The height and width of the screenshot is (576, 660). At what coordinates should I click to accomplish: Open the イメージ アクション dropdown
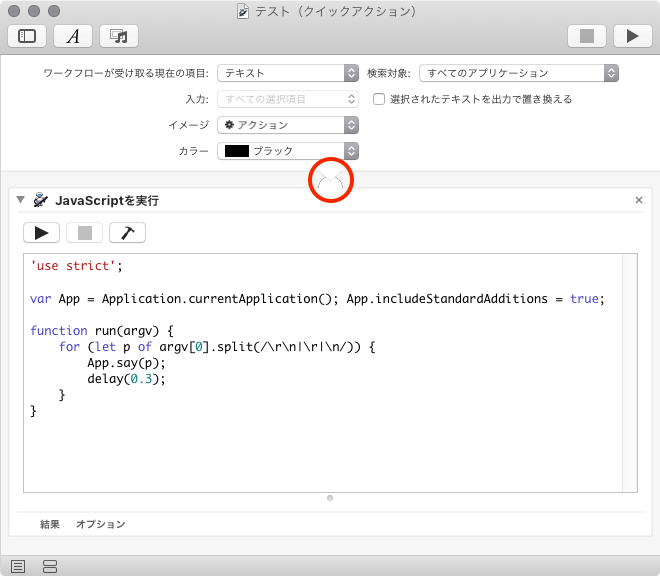point(287,125)
